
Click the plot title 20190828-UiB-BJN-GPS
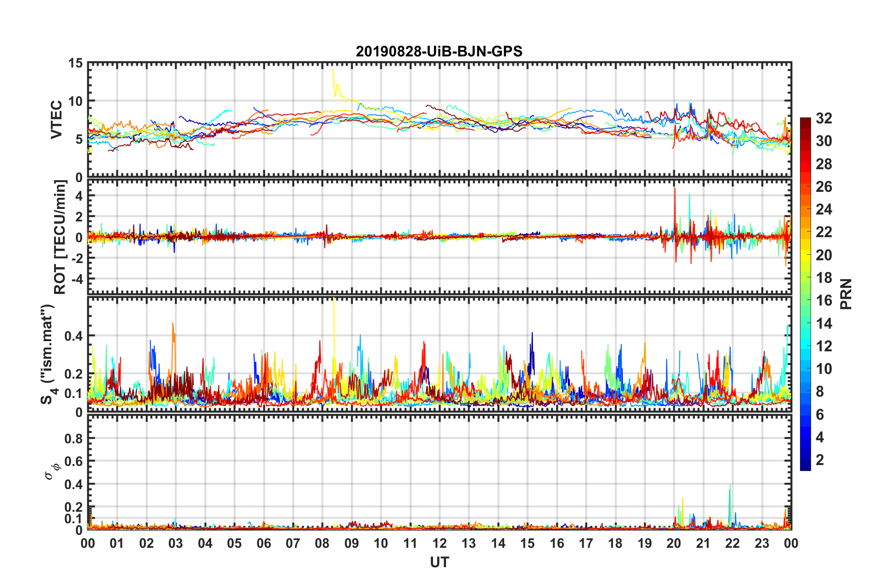tap(439, 51)
